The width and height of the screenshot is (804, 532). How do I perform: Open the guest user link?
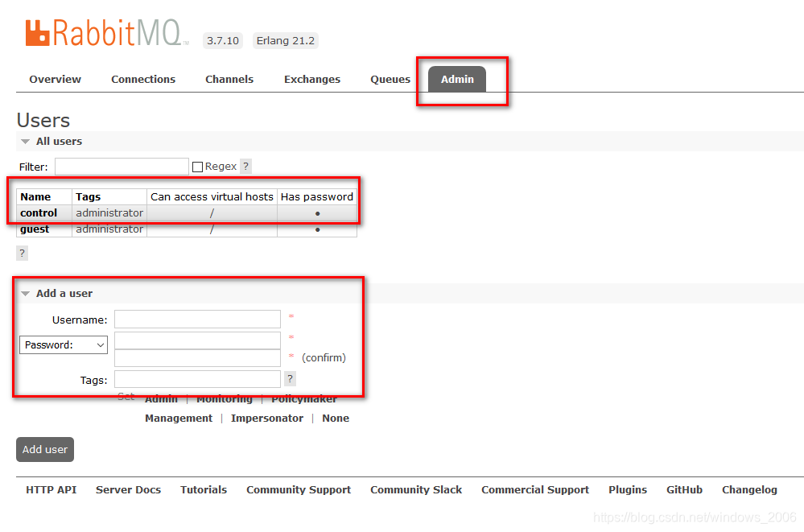[35, 229]
